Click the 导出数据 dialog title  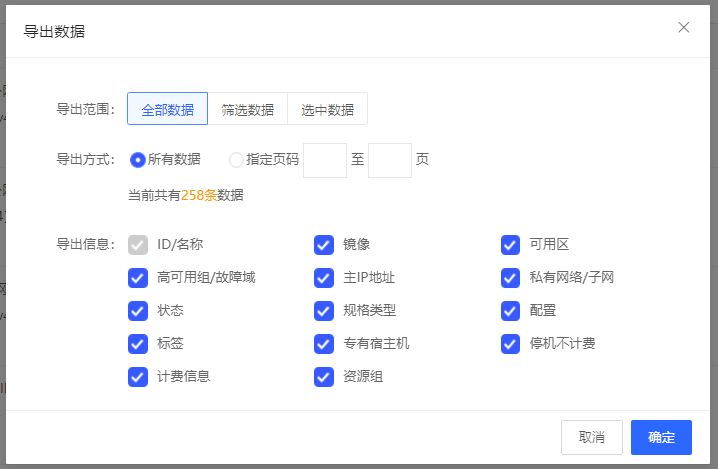coord(54,32)
